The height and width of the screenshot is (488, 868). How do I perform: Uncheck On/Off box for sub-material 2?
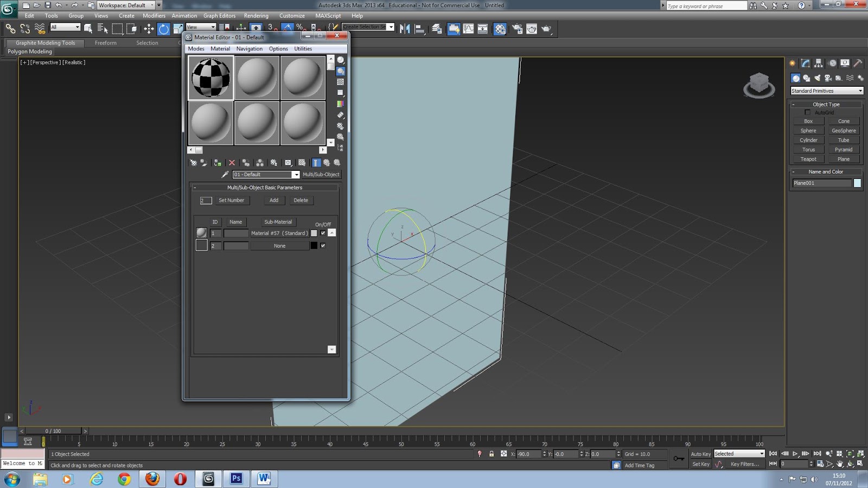[x=323, y=245]
